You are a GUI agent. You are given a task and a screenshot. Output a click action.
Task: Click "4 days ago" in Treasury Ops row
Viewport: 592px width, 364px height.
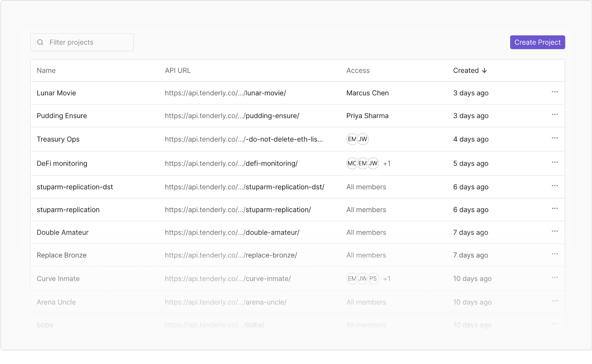click(471, 139)
